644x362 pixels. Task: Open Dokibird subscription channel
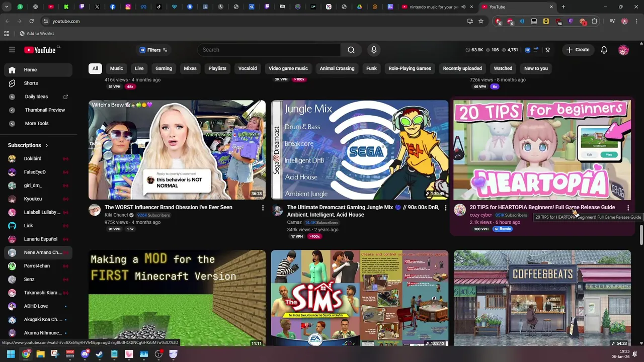pyautogui.click(x=38, y=159)
